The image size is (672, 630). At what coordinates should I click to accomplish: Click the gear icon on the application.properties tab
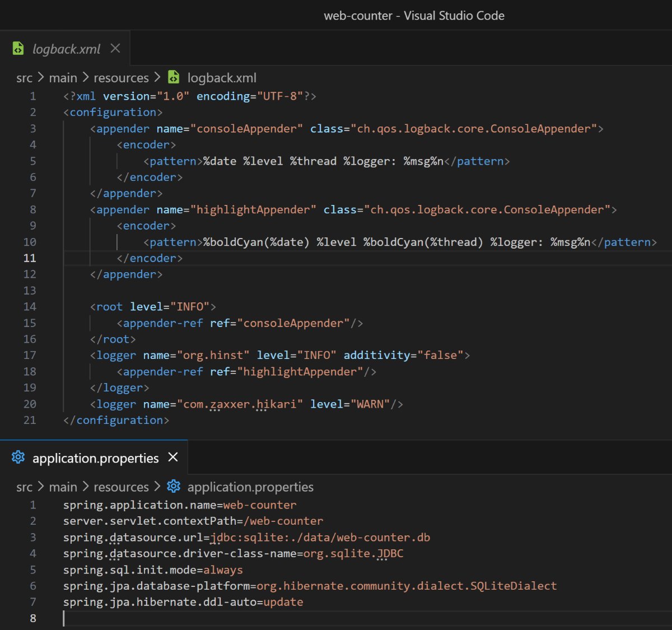coord(18,458)
